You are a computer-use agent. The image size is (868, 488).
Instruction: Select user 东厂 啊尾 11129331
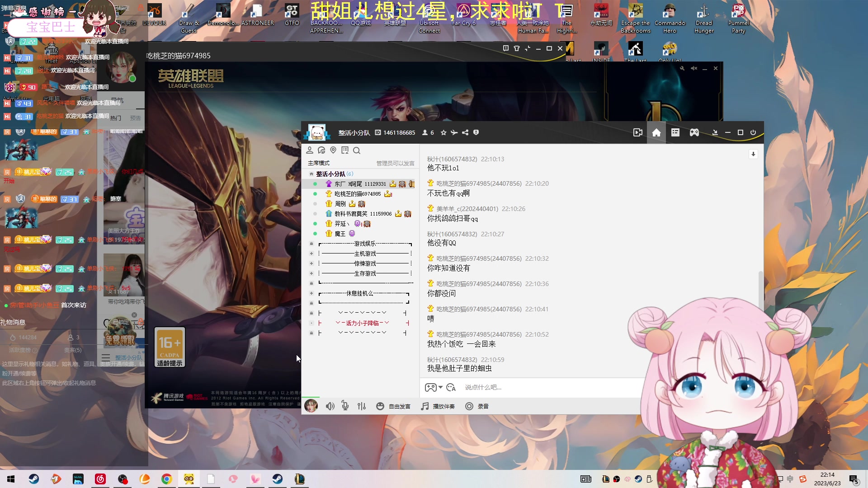point(360,184)
